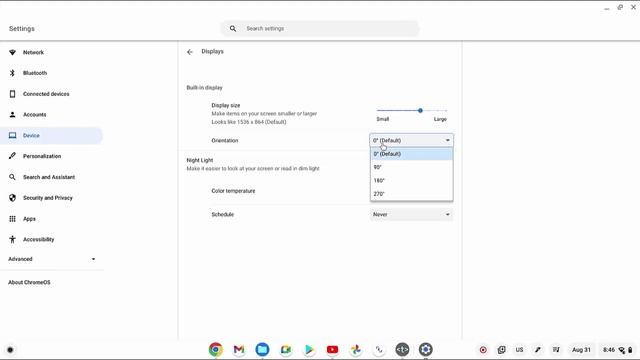Open quick settings at the clock
The width and height of the screenshot is (640, 360).
click(x=618, y=350)
